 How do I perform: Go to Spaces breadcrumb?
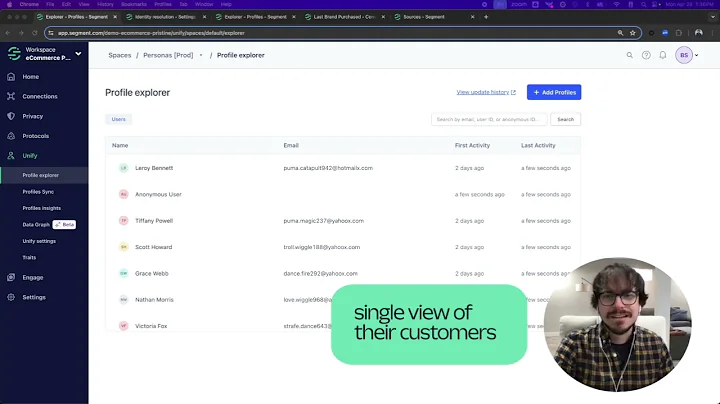120,55
